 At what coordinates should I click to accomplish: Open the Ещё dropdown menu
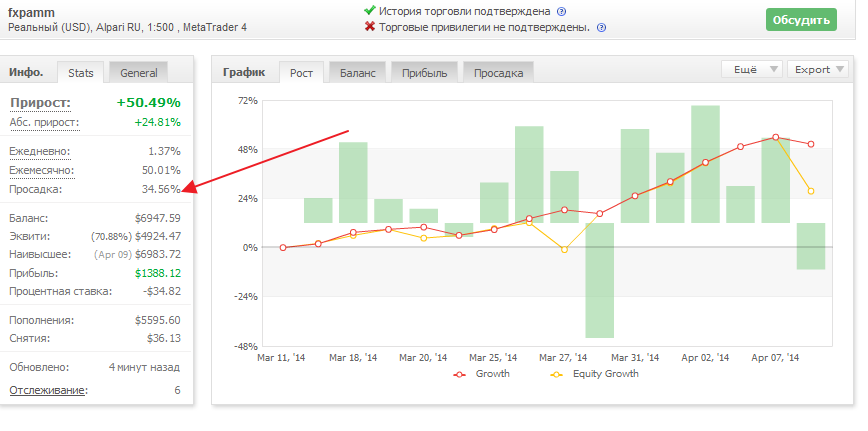(x=752, y=70)
